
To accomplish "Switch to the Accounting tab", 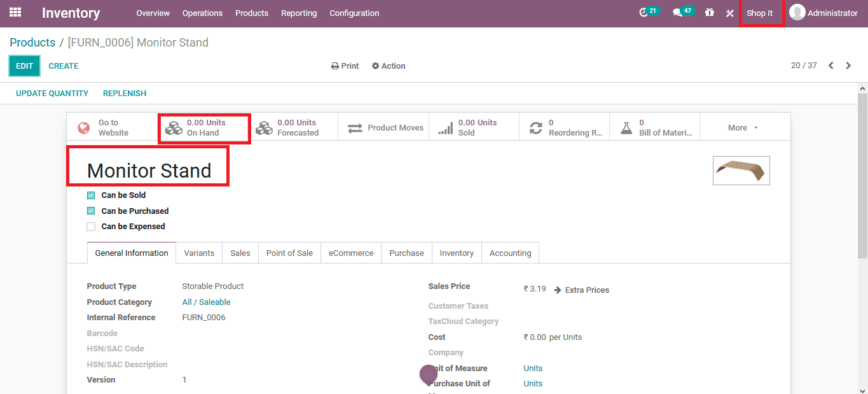I will point(510,253).
